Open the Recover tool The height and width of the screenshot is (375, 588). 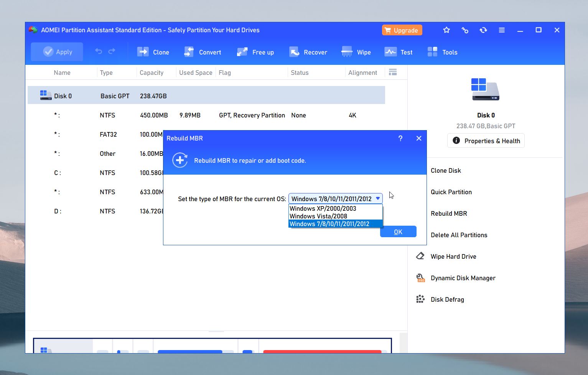(x=308, y=52)
